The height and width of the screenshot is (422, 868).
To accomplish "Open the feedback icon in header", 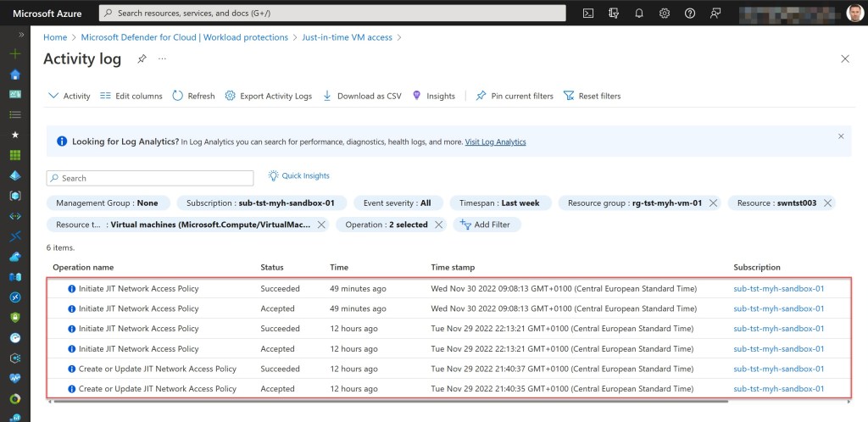I will point(715,14).
